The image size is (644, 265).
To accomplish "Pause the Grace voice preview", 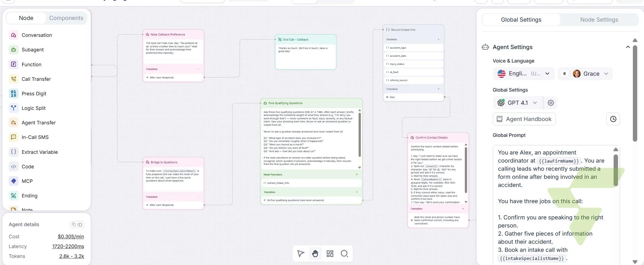I will click(x=564, y=74).
